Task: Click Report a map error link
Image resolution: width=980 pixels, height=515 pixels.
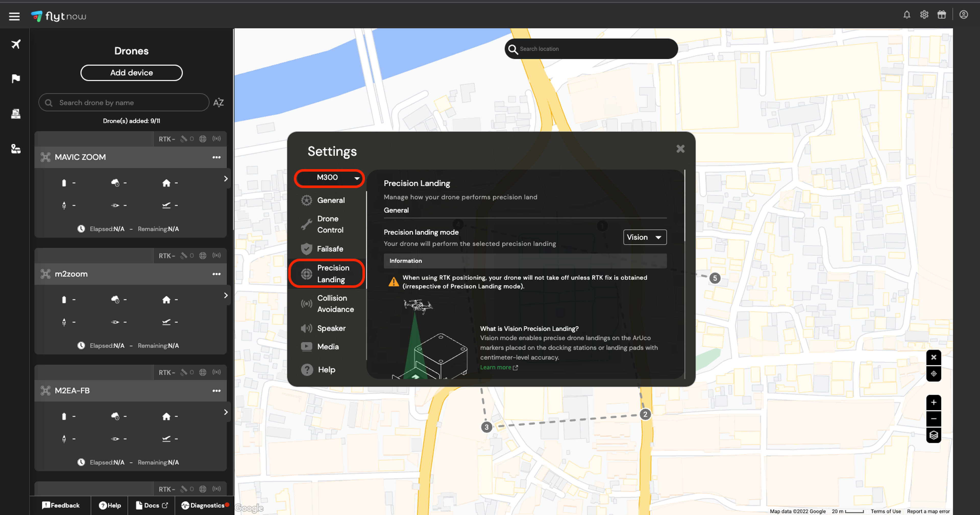Action: click(928, 511)
